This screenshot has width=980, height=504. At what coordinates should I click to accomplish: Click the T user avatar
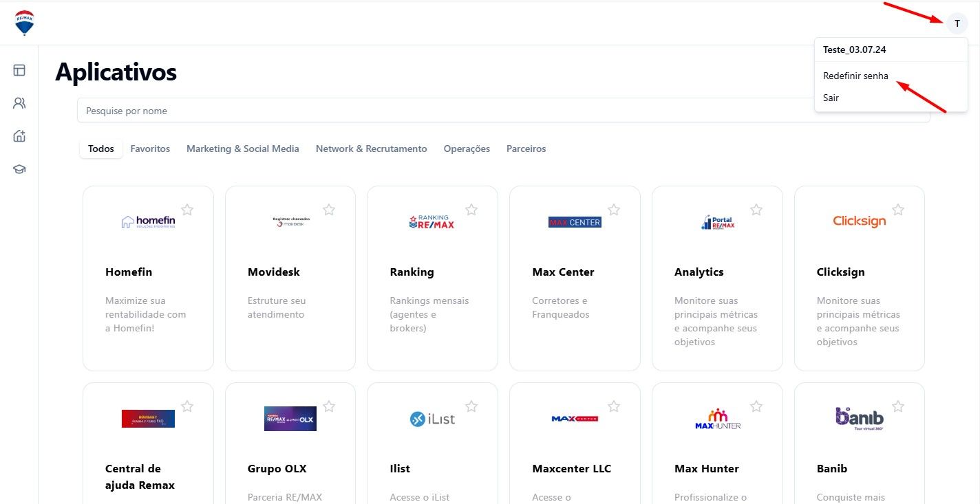point(957,23)
